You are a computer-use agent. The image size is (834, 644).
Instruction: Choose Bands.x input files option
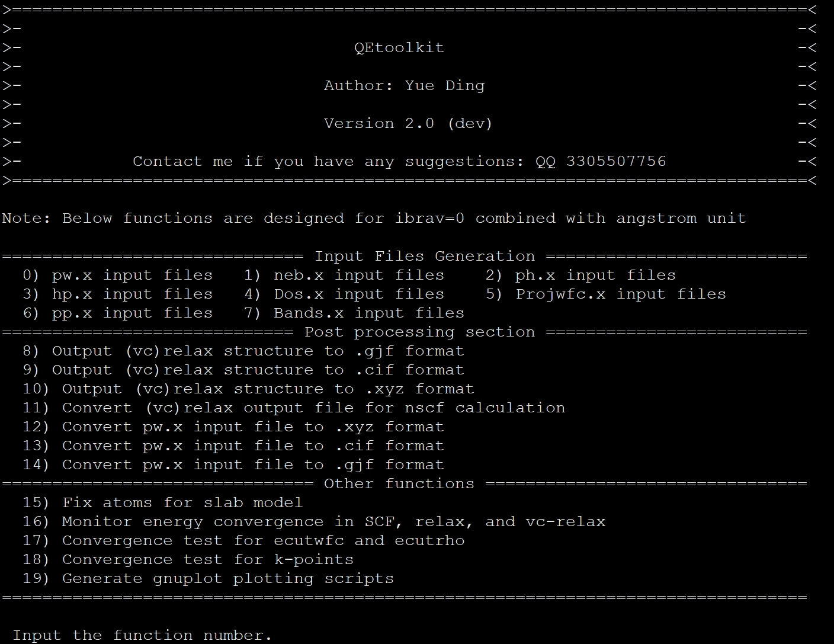click(x=354, y=313)
